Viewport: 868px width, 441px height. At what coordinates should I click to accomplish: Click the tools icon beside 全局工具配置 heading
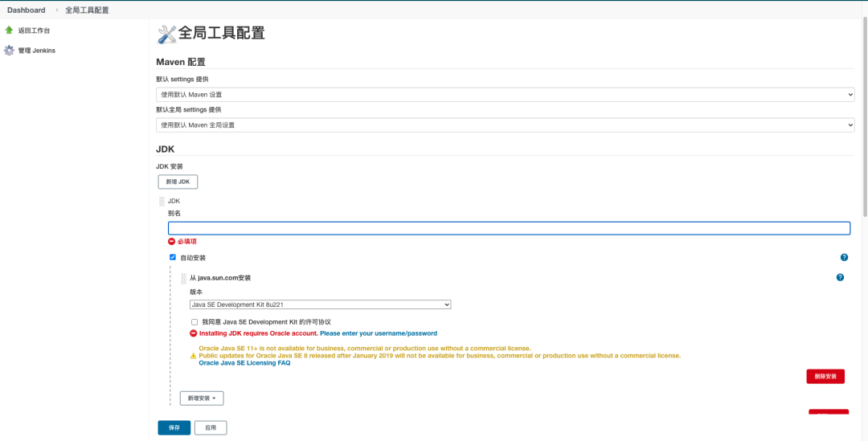pos(166,35)
